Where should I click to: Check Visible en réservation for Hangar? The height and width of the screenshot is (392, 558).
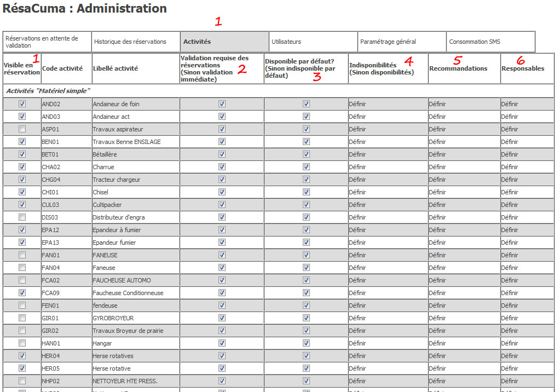point(22,343)
